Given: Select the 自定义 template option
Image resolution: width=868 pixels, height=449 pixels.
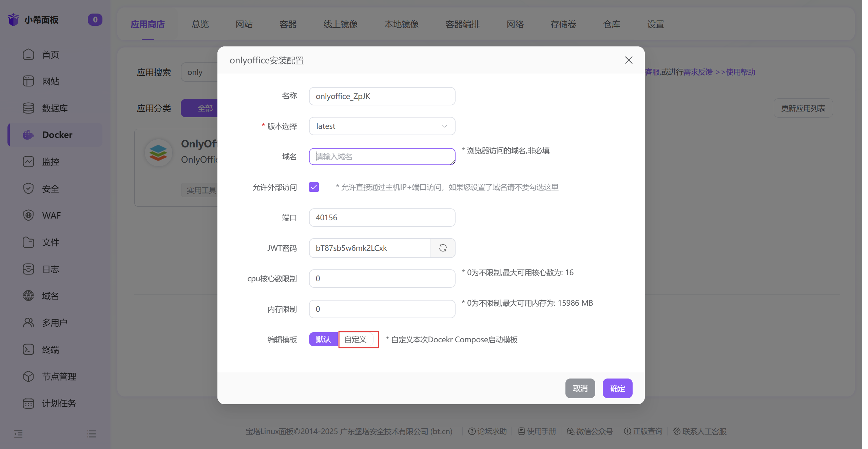Looking at the screenshot, I should (356, 340).
